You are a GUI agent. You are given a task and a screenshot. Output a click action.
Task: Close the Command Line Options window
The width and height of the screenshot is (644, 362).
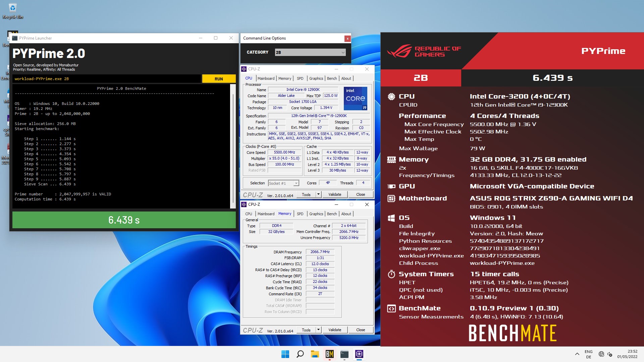[x=347, y=39]
